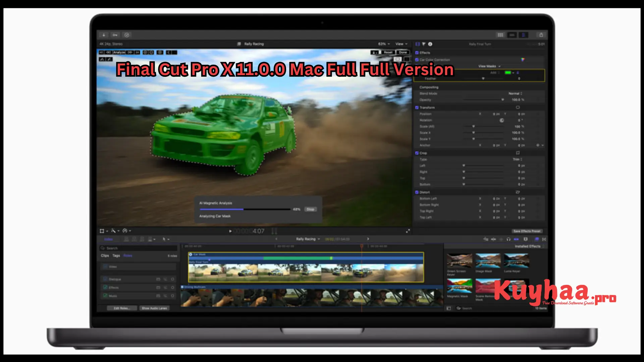This screenshot has width=644, height=362.
Task: Click the background tasks checkmark icon
Action: pyautogui.click(x=126, y=35)
